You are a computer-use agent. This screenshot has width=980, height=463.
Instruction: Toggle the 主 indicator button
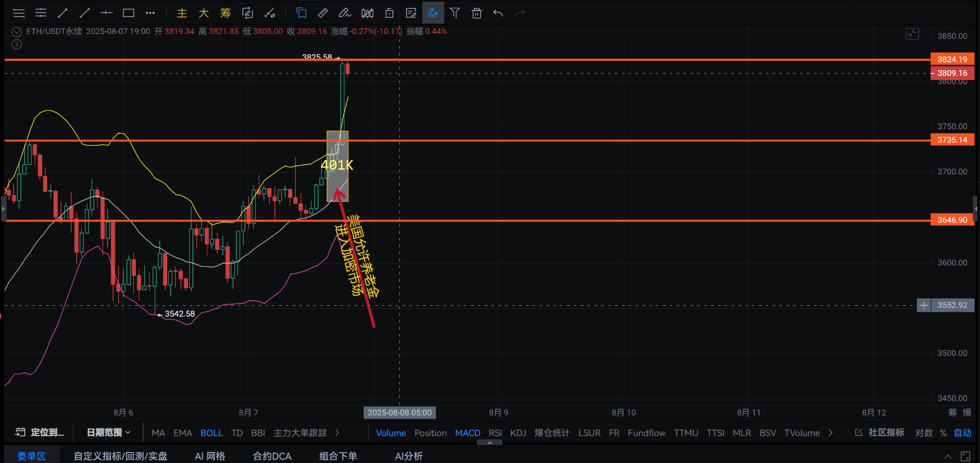pos(182,13)
